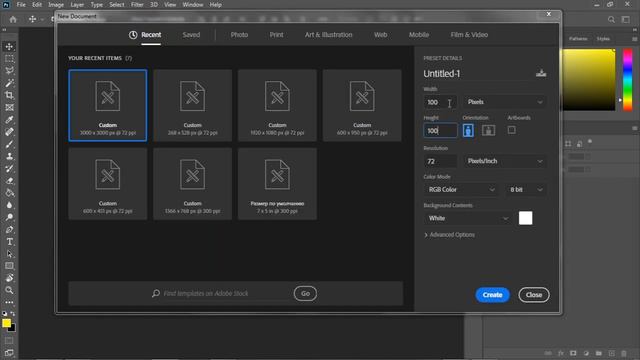Expand Advanced Options
Viewport: 640px width, 360px height.
[449, 235]
